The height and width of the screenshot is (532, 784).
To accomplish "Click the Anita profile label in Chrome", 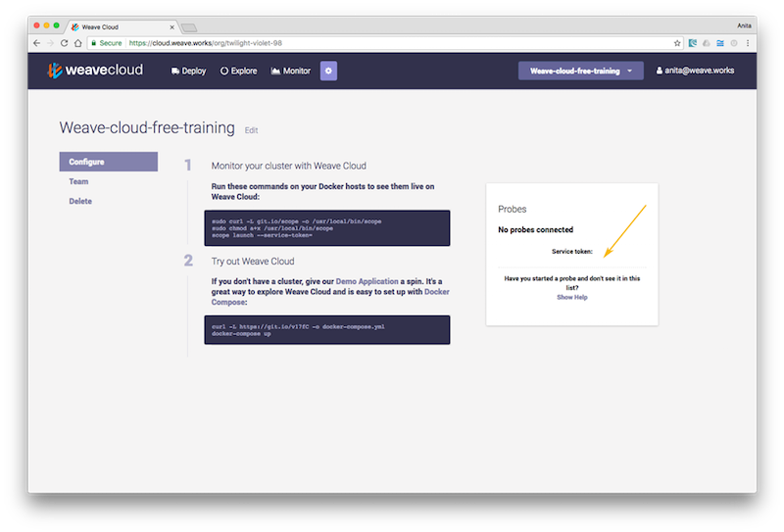I will [744, 25].
